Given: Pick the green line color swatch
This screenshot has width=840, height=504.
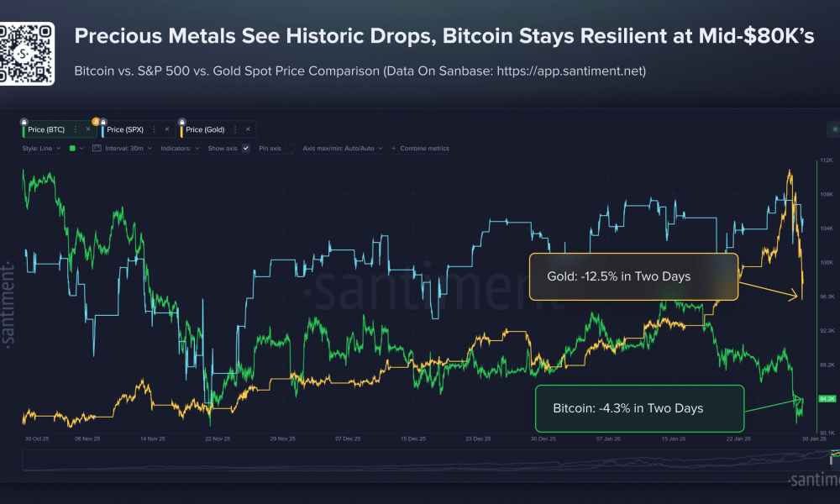Looking at the screenshot, I should tap(71, 148).
